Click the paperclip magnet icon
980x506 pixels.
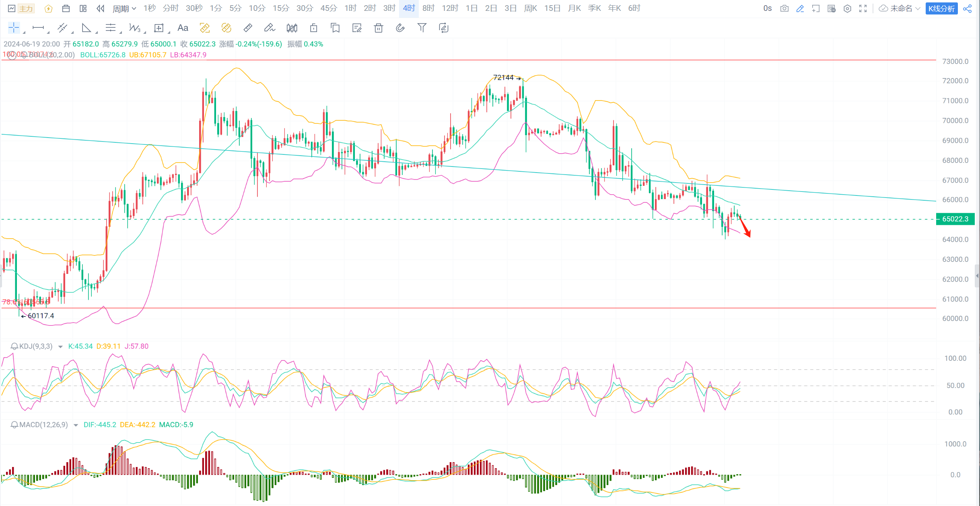click(x=400, y=28)
